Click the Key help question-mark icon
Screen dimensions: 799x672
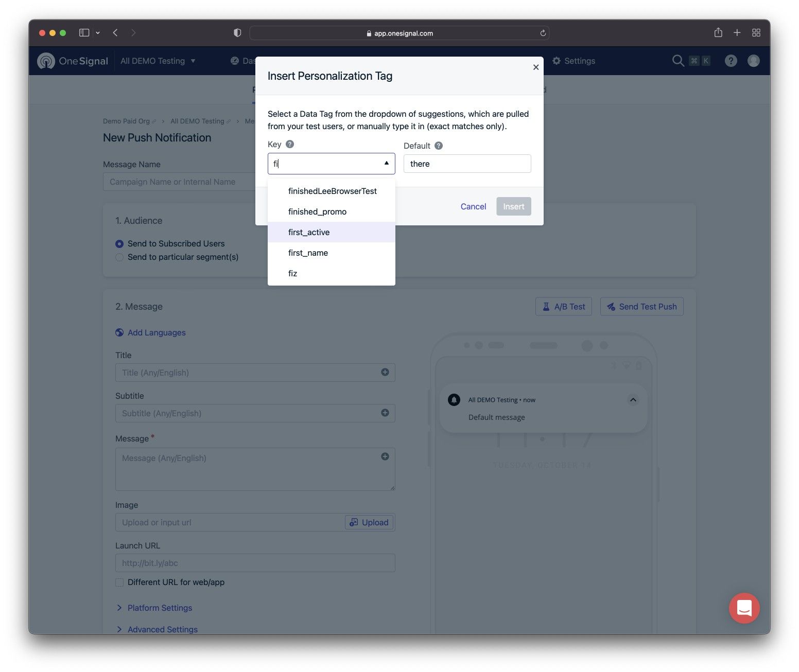point(290,144)
